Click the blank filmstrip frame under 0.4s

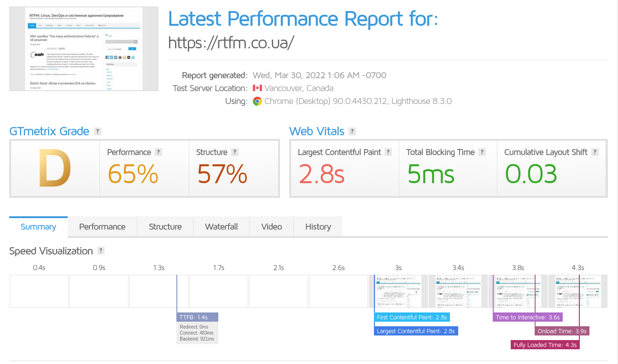pos(39,291)
